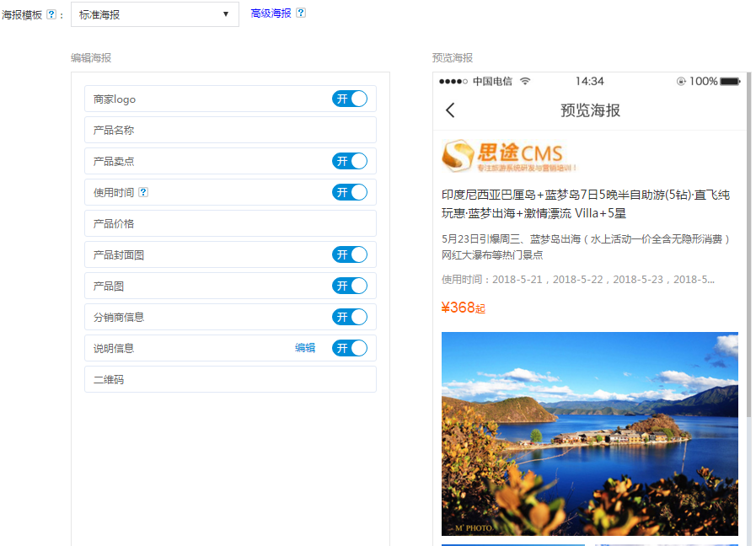Toggle the 分销商信息 switch

pos(350,317)
